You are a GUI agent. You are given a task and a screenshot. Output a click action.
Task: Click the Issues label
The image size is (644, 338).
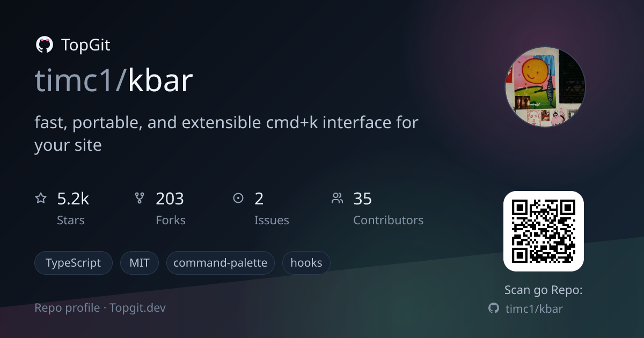272,221
